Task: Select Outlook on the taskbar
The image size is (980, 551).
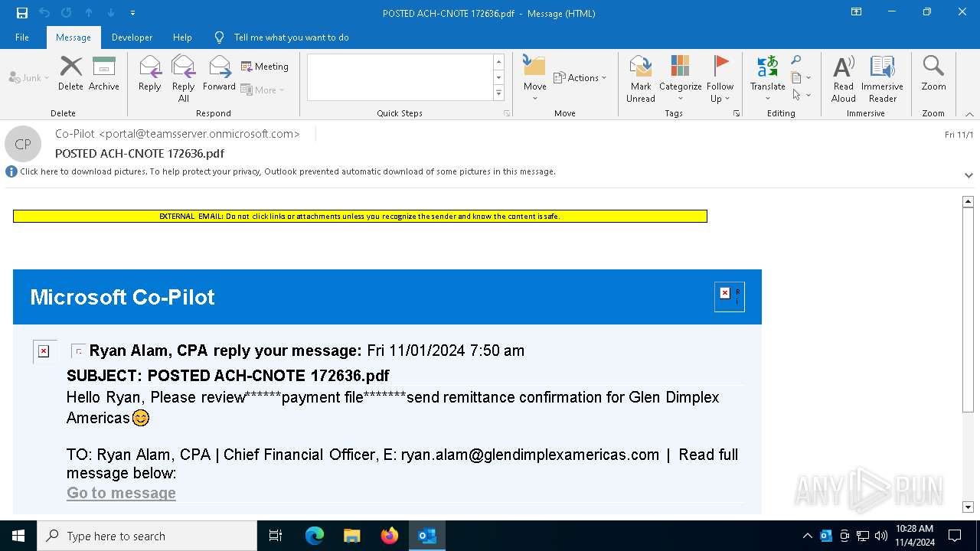Action: click(x=427, y=536)
